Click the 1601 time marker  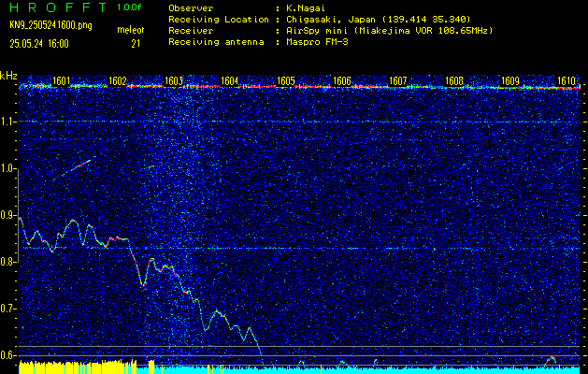tap(61, 81)
